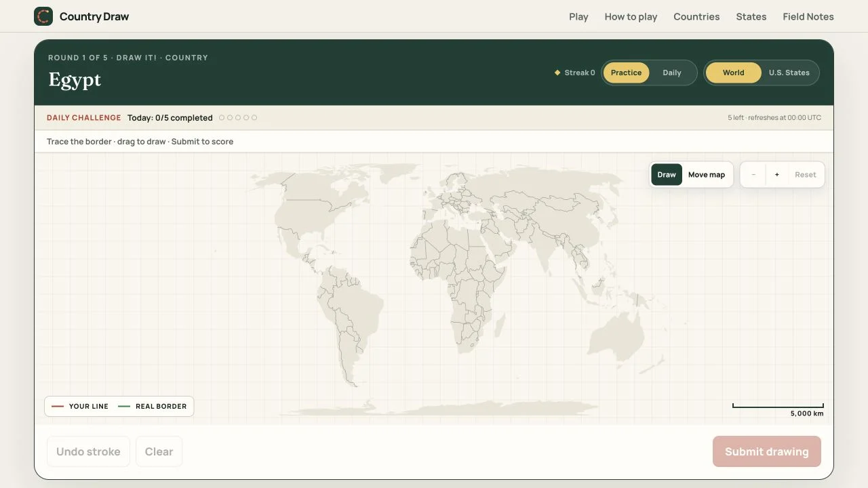Viewport: 868px width, 488px height.
Task: Click the DAILY CHALLENGE label
Action: click(x=84, y=118)
